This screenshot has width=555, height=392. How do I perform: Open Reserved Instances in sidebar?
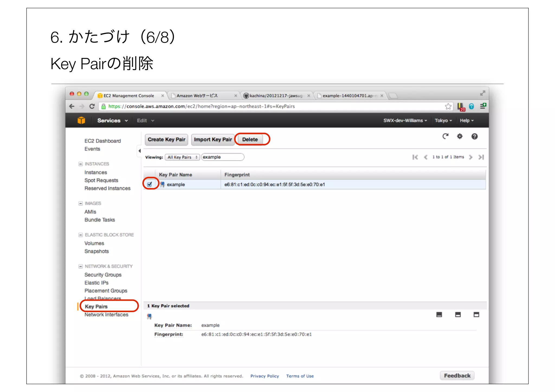coord(107,188)
